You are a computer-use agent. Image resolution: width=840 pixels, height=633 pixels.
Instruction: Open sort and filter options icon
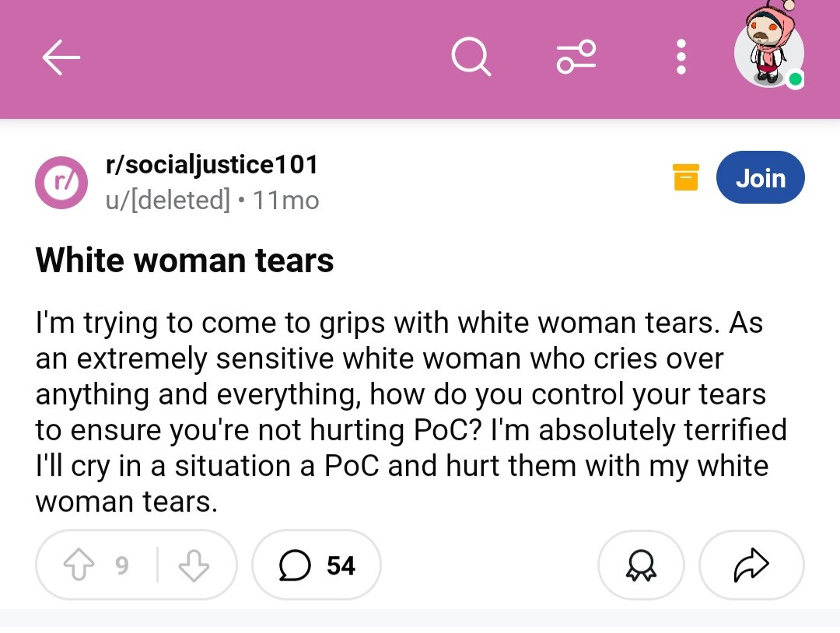576,57
